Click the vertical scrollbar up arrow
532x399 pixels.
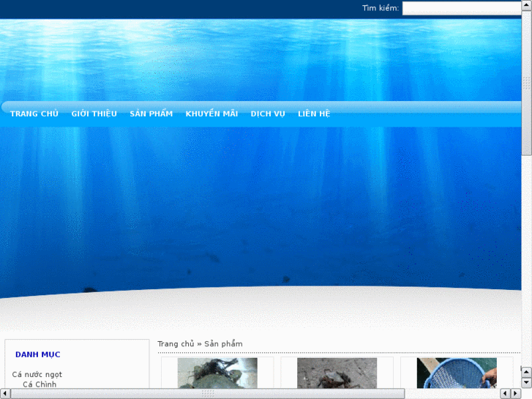click(527, 5)
